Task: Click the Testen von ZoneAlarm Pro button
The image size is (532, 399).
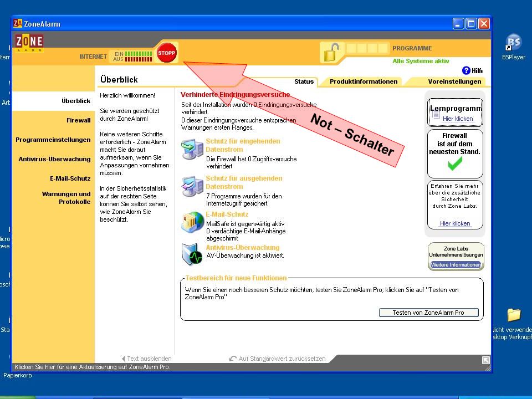Action: [428, 313]
